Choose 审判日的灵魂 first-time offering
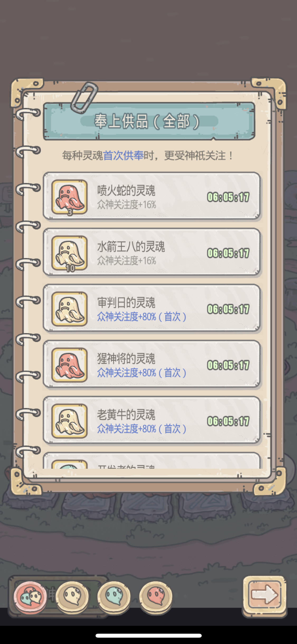This screenshot has height=644, width=297. coord(152,308)
